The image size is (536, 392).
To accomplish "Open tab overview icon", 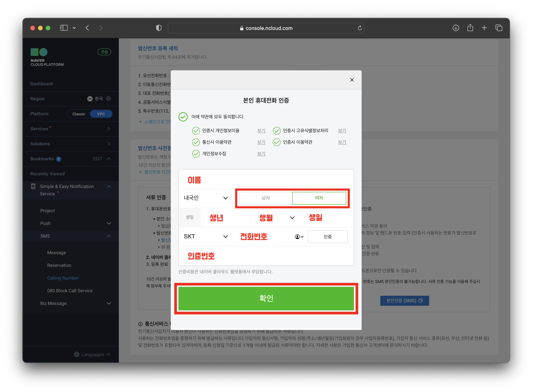I will pos(499,28).
